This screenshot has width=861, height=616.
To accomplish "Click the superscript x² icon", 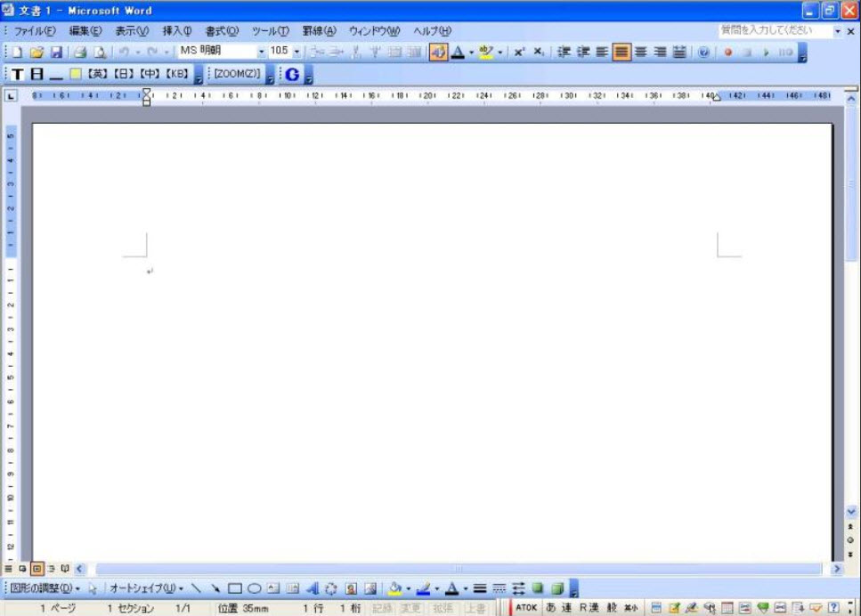I will 519,53.
